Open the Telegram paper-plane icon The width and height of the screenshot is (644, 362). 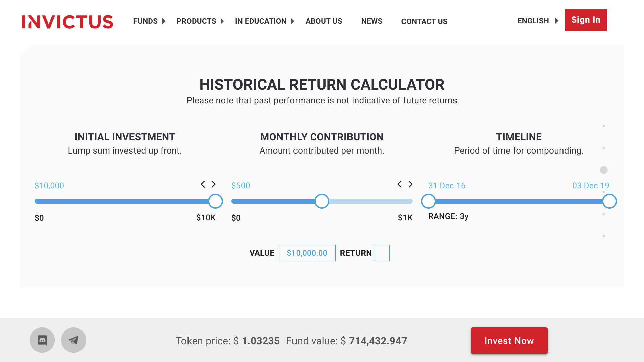click(x=73, y=340)
